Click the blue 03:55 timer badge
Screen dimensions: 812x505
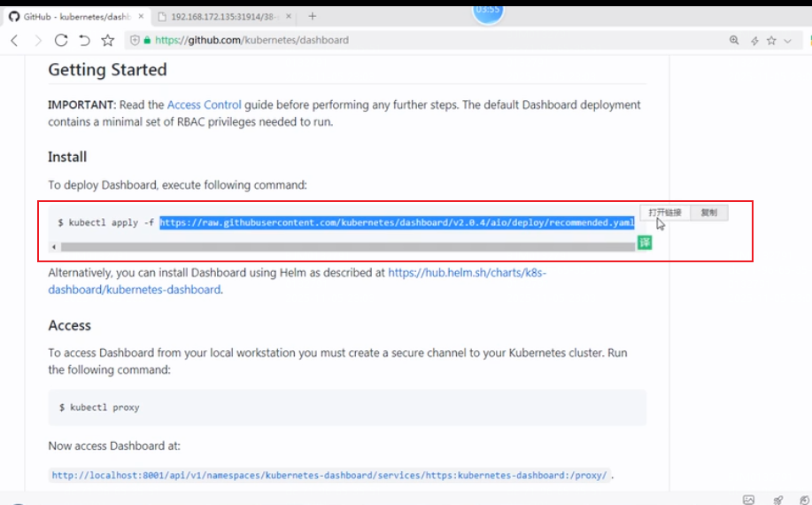click(x=488, y=12)
